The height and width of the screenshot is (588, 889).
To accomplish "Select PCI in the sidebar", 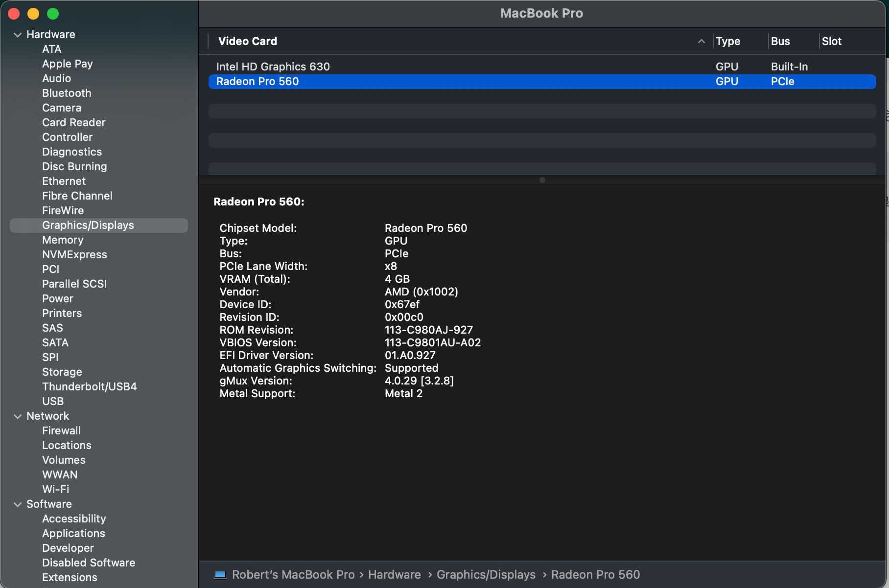I will pyautogui.click(x=50, y=270).
